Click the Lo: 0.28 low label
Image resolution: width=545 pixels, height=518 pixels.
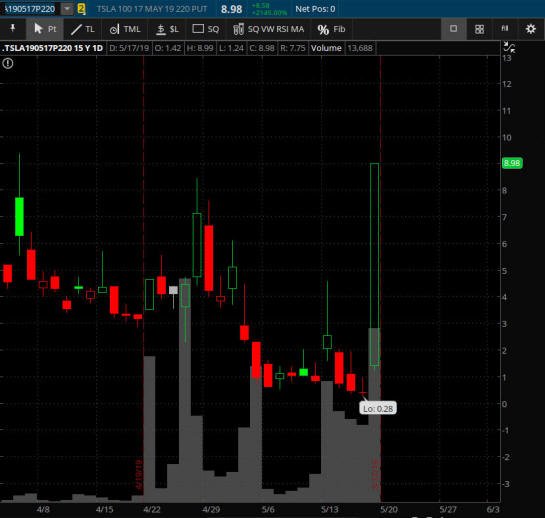point(378,408)
